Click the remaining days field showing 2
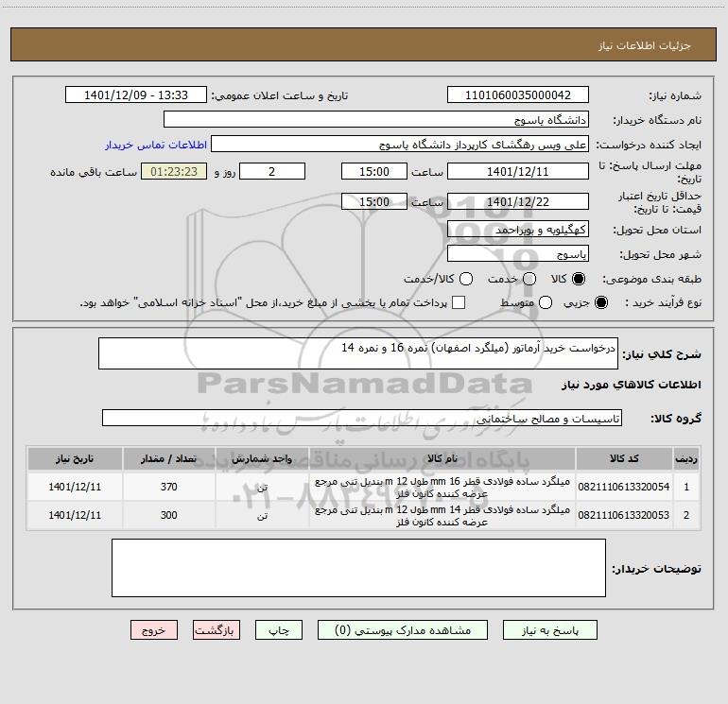The image size is (728, 704). point(272,171)
